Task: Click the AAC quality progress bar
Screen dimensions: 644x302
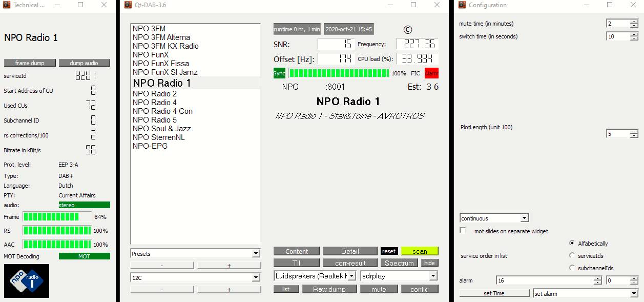Action: (x=57, y=245)
